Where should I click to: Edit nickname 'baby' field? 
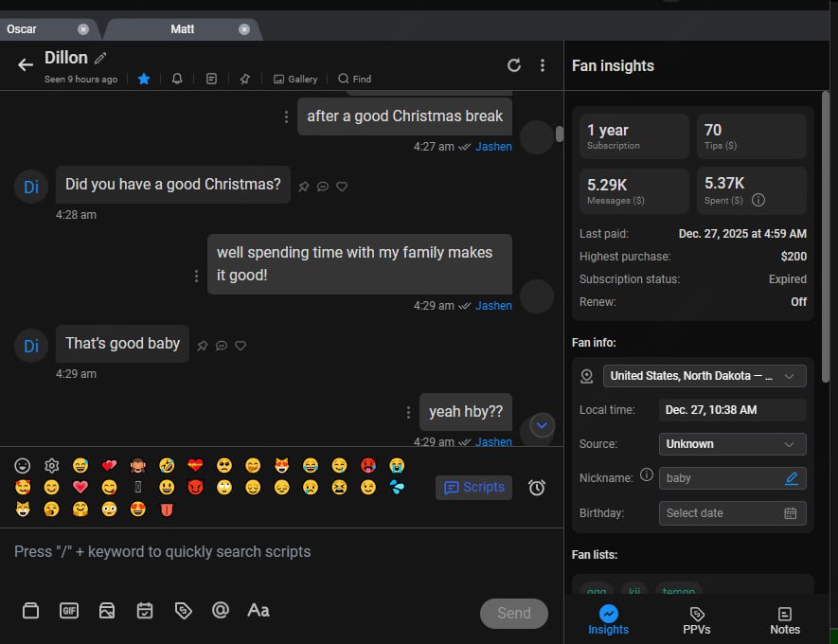pos(732,478)
